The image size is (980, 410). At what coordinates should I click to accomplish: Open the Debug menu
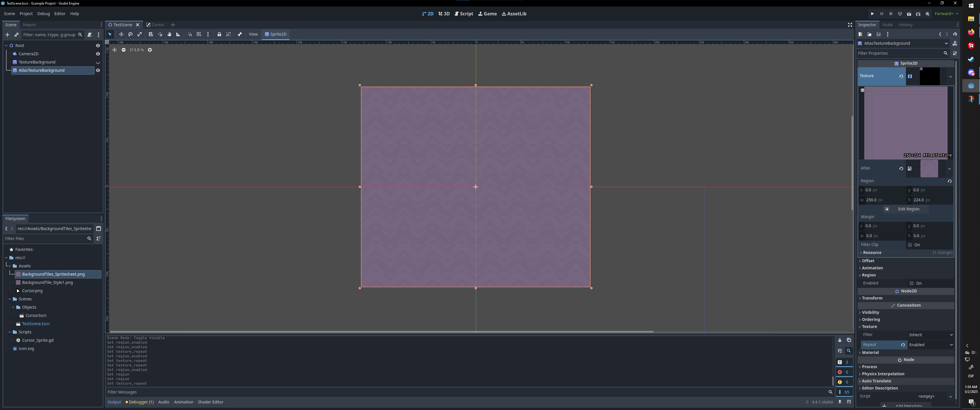43,14
